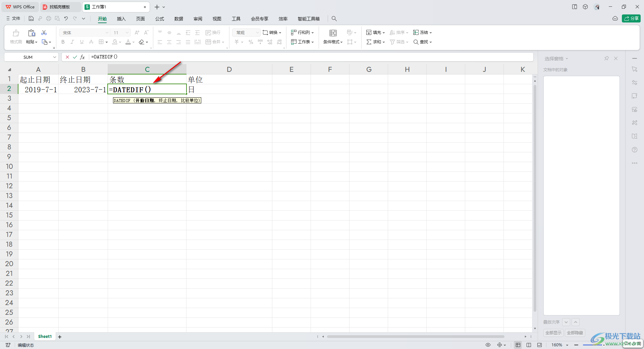Switch to Normal view in status bar
644x349 pixels.
[x=518, y=345]
